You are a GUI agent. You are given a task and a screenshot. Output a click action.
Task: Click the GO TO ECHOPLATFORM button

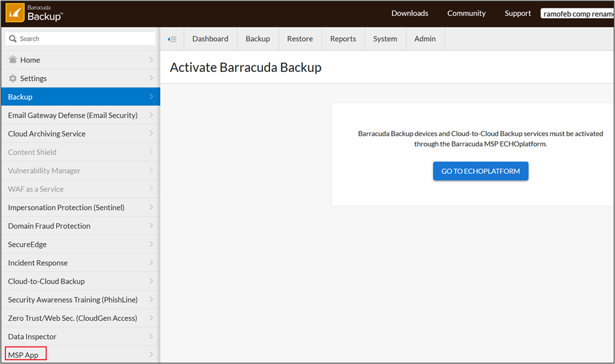click(x=480, y=171)
